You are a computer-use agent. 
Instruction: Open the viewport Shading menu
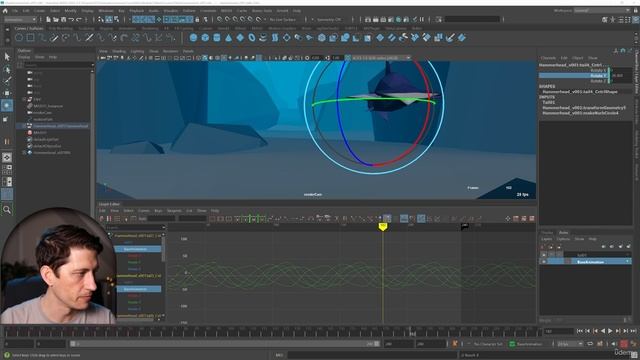coord(119,51)
